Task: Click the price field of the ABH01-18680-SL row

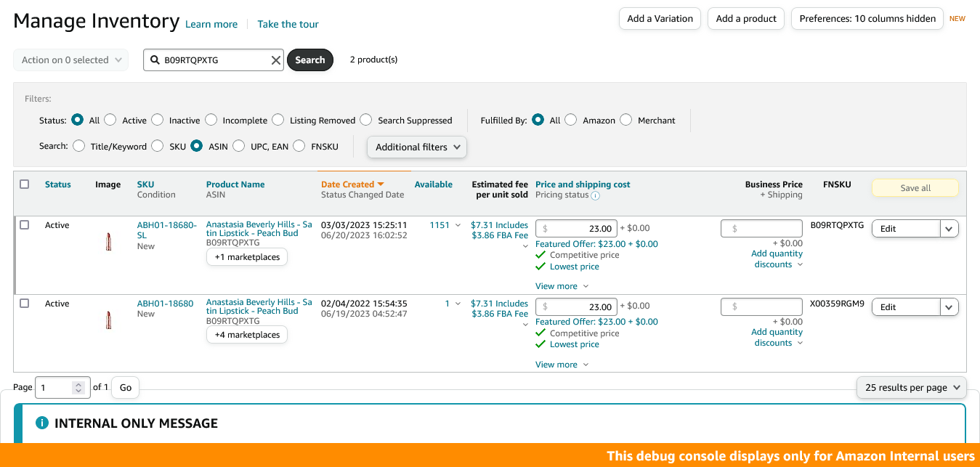Action: tap(576, 228)
